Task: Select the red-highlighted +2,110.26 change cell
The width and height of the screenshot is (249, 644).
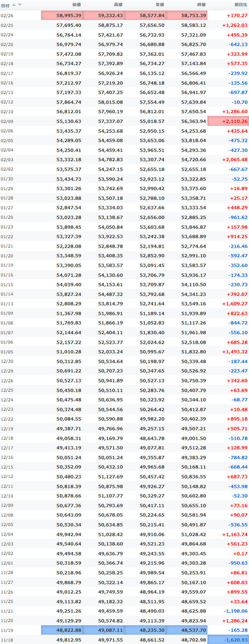Action: (228, 120)
